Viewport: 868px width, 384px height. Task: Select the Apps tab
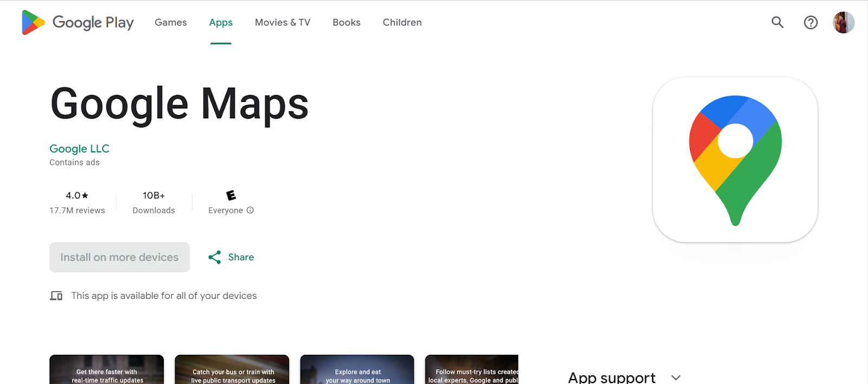pyautogui.click(x=221, y=22)
